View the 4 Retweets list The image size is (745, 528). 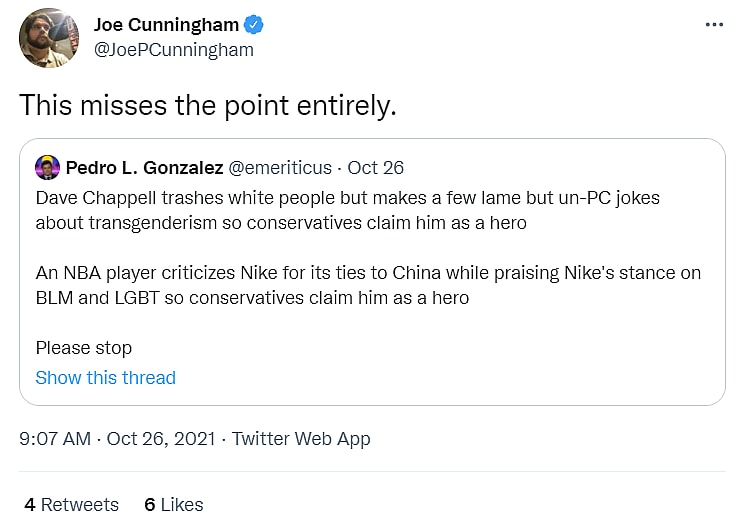(71, 504)
